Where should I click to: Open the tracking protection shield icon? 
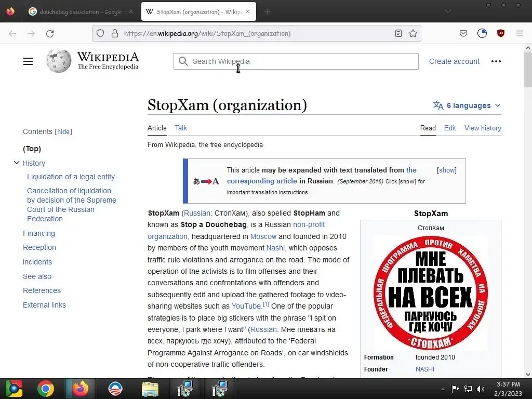click(100, 33)
